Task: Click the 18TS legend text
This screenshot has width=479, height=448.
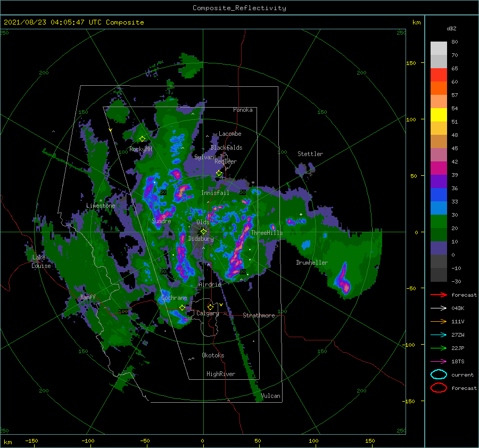Action: click(x=458, y=362)
